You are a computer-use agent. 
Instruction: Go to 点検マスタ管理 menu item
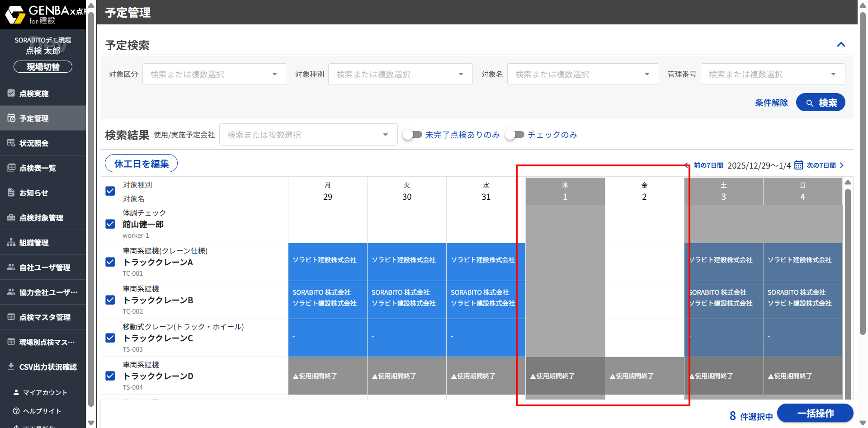pos(44,317)
